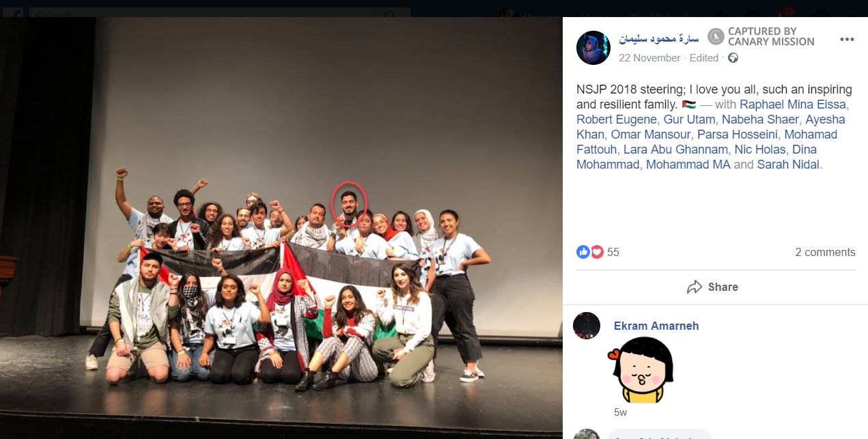868x439 pixels.
Task: Click the Arabic author name link
Action: tap(659, 38)
